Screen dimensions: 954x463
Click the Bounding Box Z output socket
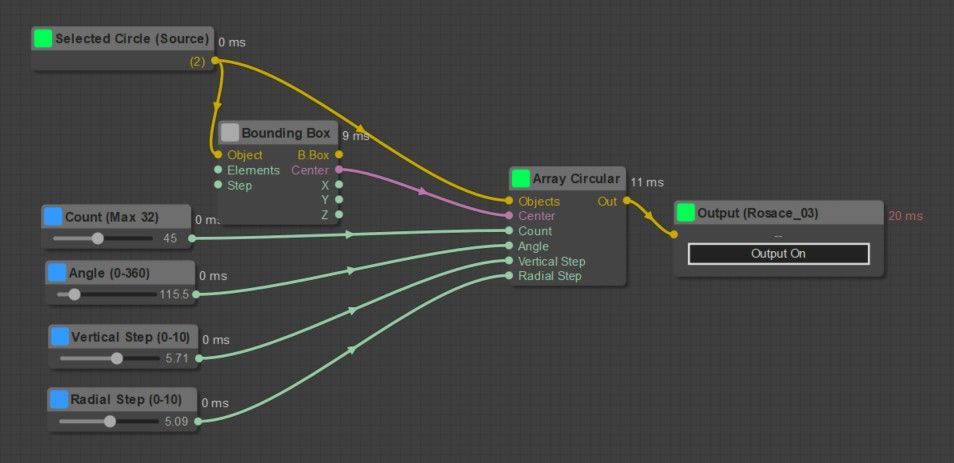click(x=339, y=214)
